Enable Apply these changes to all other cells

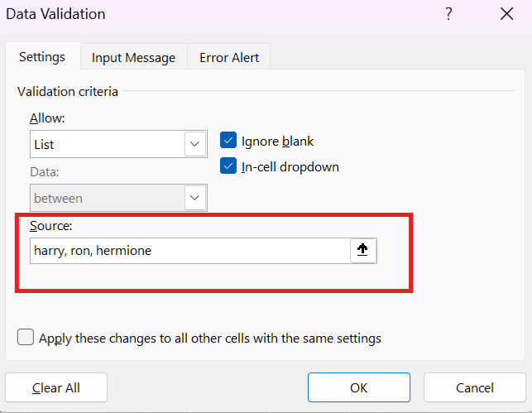[26, 337]
